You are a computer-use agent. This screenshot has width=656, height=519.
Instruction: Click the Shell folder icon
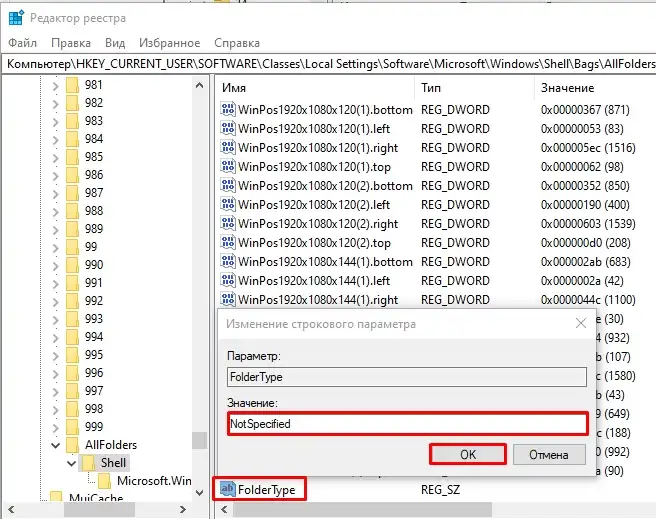(x=88, y=463)
